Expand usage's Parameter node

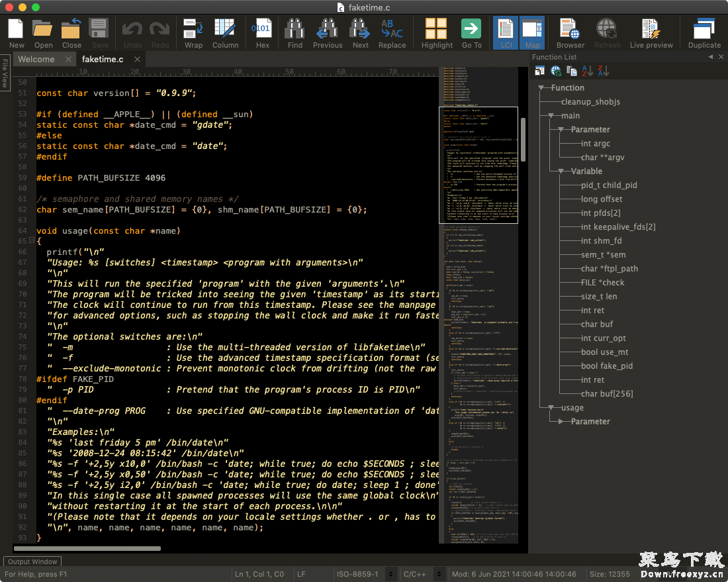561,422
